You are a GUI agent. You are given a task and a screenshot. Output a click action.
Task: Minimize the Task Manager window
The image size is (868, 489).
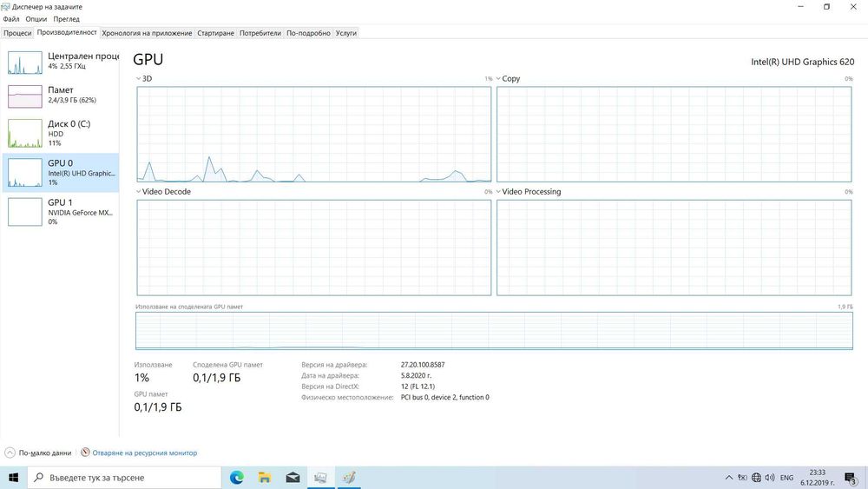coord(800,7)
